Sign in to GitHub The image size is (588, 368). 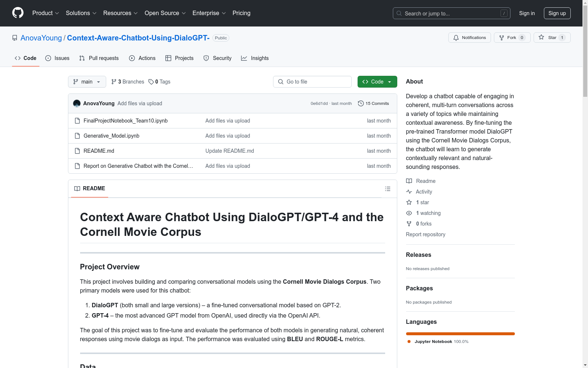tap(527, 13)
